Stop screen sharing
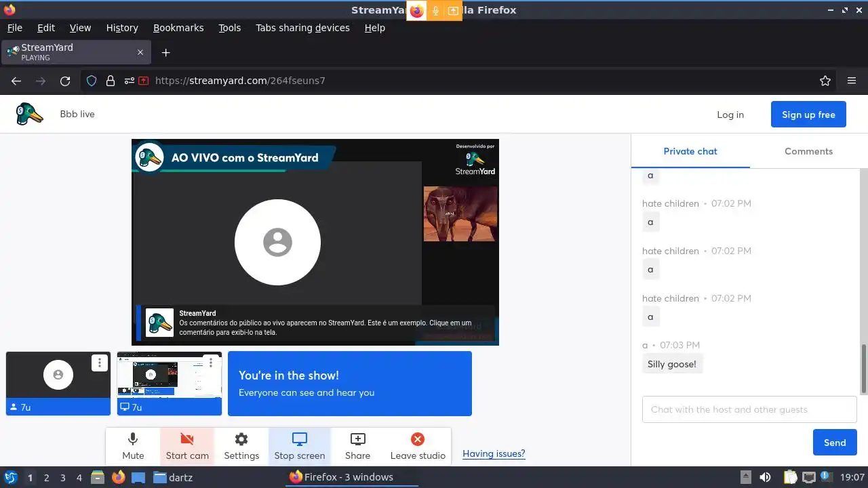This screenshot has width=868, height=488. tap(300, 447)
